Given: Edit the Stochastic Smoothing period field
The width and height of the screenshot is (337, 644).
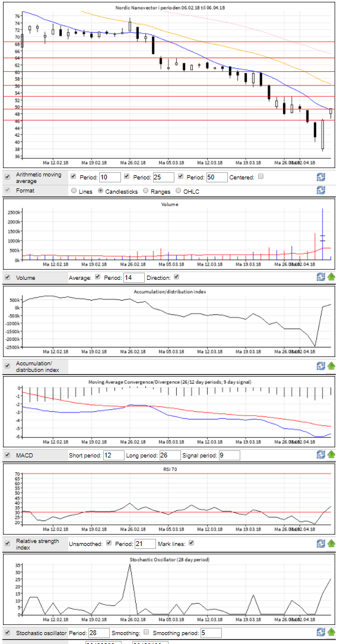Looking at the screenshot, I should coord(211,633).
